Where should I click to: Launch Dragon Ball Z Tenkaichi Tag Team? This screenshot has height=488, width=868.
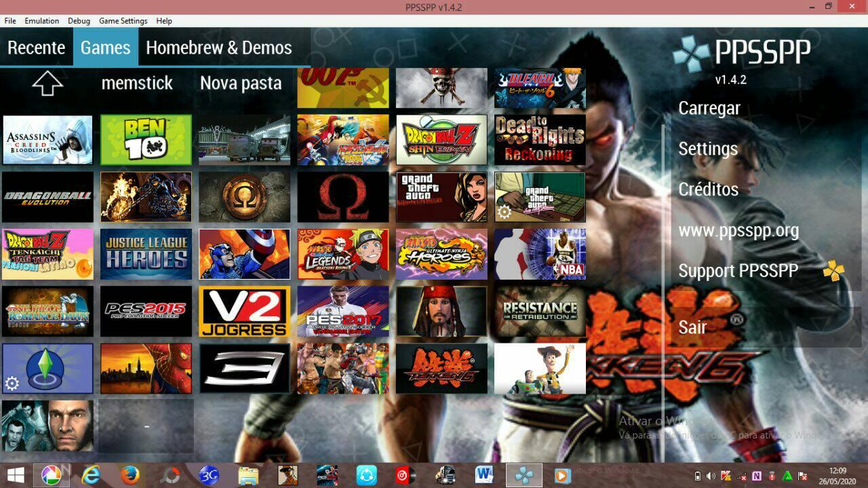[x=47, y=254]
